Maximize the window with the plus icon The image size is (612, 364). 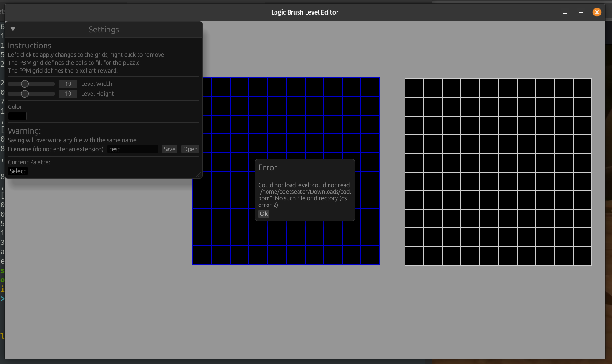point(581,13)
